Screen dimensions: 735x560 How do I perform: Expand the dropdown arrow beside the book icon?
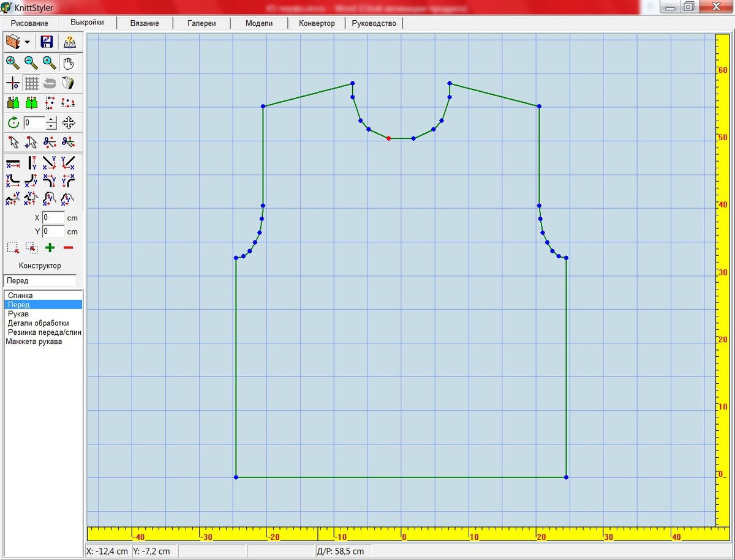[x=28, y=43]
